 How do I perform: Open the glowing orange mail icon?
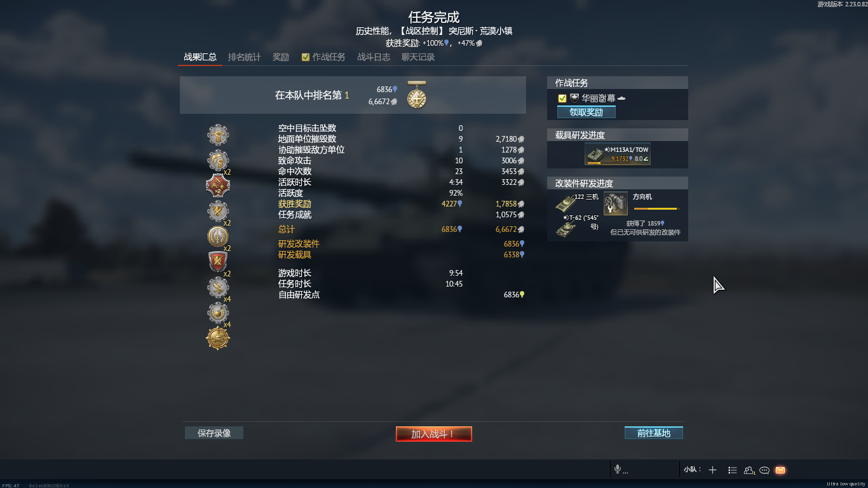(x=780, y=470)
